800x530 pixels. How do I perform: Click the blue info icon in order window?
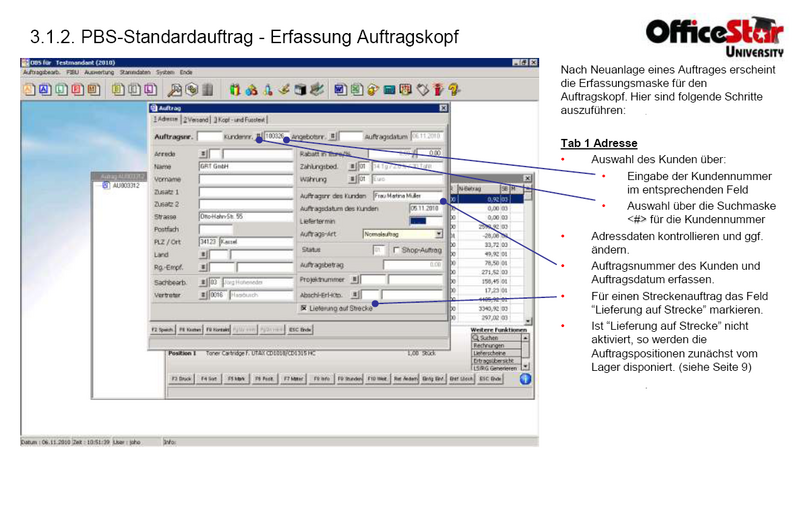click(525, 379)
